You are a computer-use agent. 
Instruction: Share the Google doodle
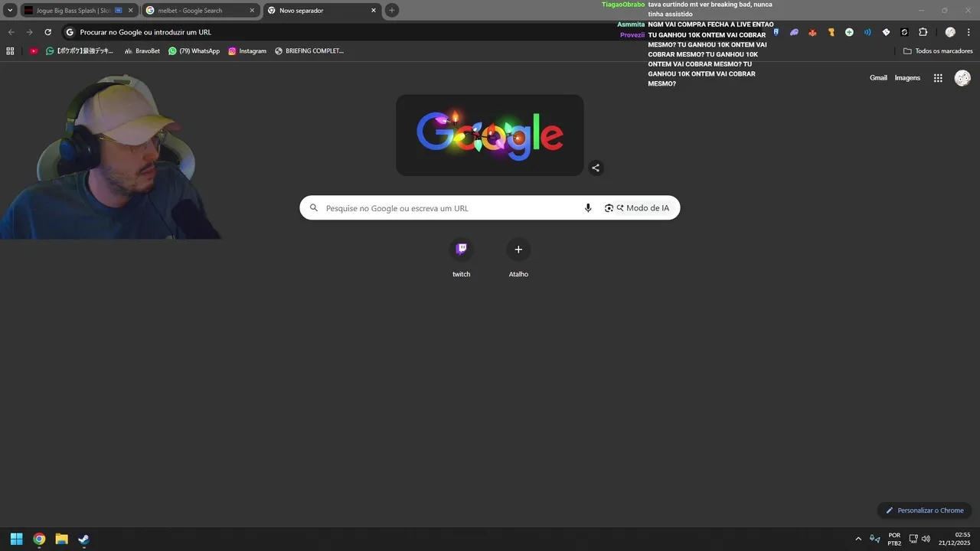pyautogui.click(x=596, y=168)
